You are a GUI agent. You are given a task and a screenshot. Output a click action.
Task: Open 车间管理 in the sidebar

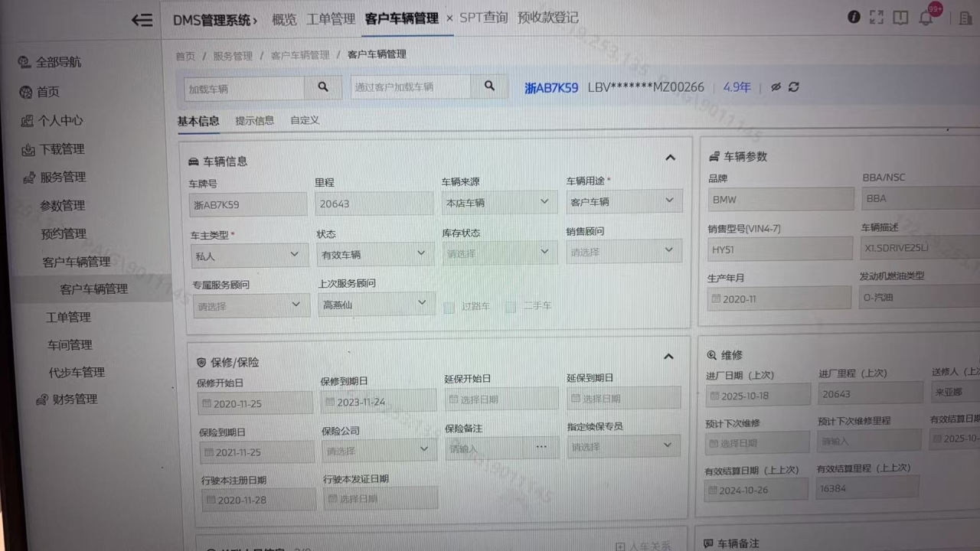pos(70,345)
